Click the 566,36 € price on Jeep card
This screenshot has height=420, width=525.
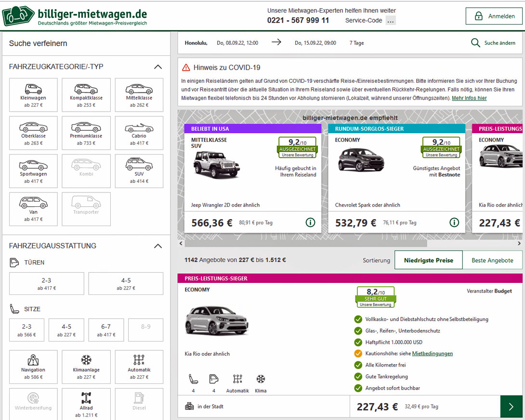click(x=211, y=223)
